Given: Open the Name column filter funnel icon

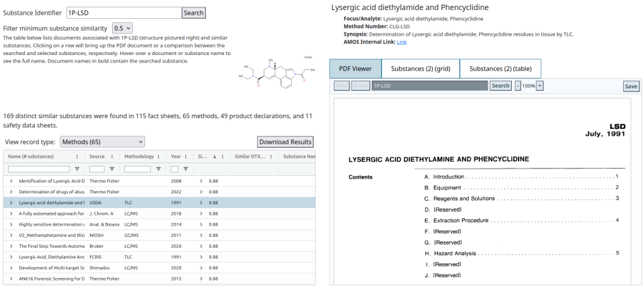Looking at the screenshot, I should click(76, 169).
